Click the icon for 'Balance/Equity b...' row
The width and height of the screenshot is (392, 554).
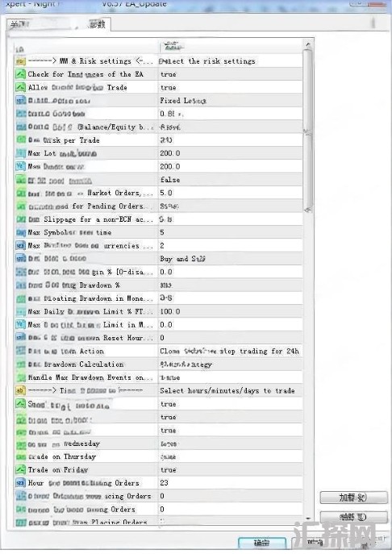(20, 127)
